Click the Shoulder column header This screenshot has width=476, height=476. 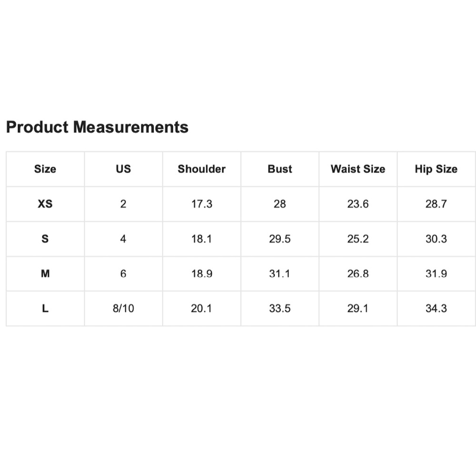click(201, 169)
